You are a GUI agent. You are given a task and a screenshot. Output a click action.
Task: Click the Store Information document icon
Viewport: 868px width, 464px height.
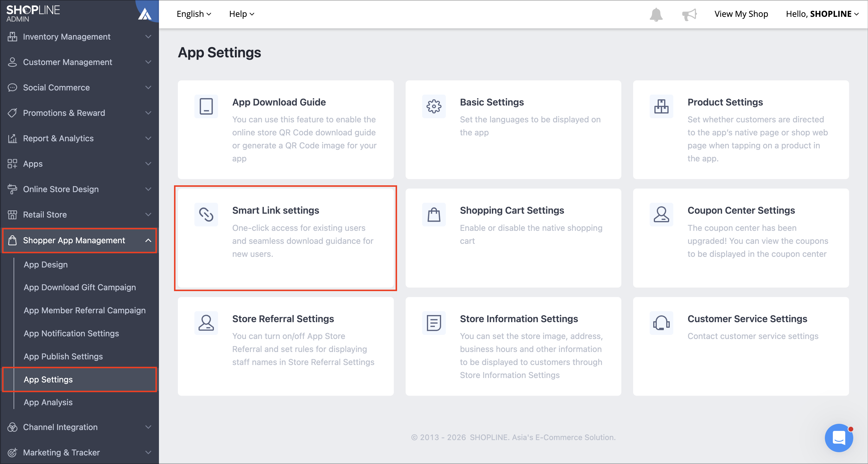coord(434,323)
